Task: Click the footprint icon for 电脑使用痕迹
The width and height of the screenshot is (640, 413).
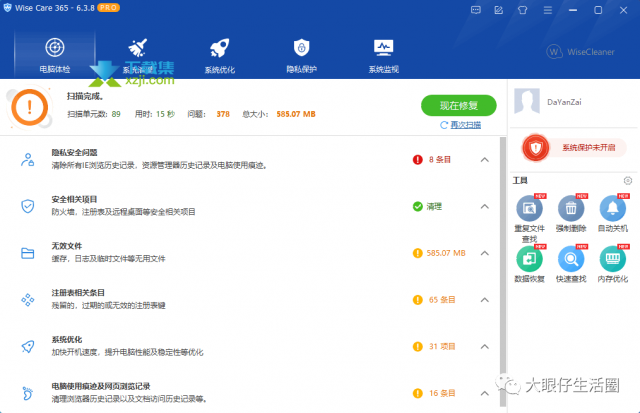Action: tap(27, 393)
